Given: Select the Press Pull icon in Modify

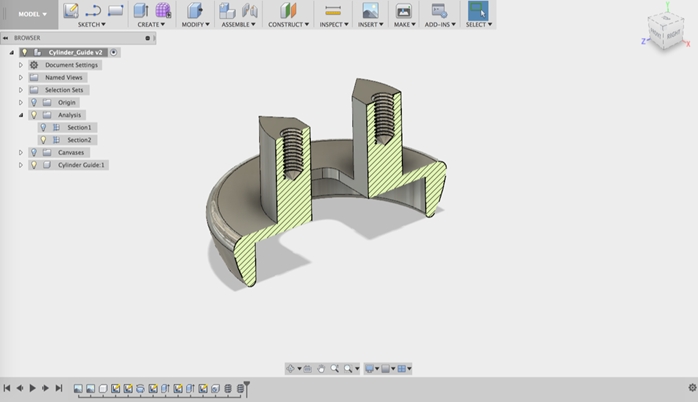Looking at the screenshot, I should [195, 10].
